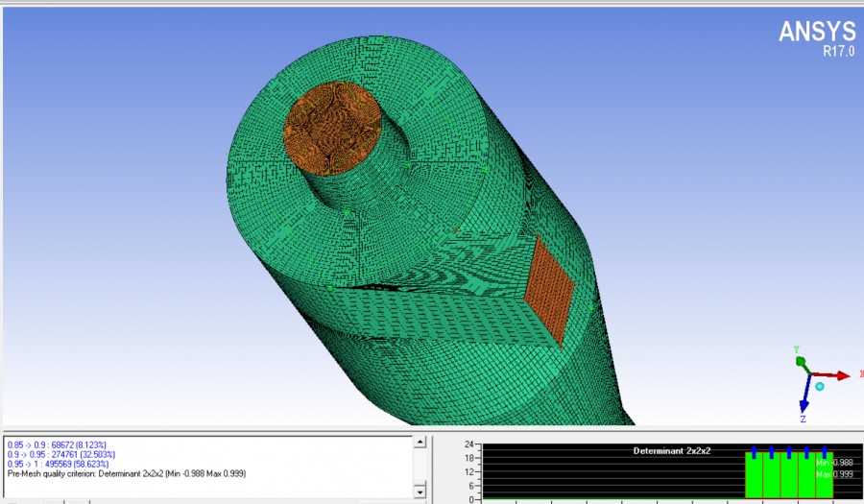Click the cyan isometric view ball on the triad
Image resolution: width=864 pixels, height=504 pixels.
pos(820,386)
